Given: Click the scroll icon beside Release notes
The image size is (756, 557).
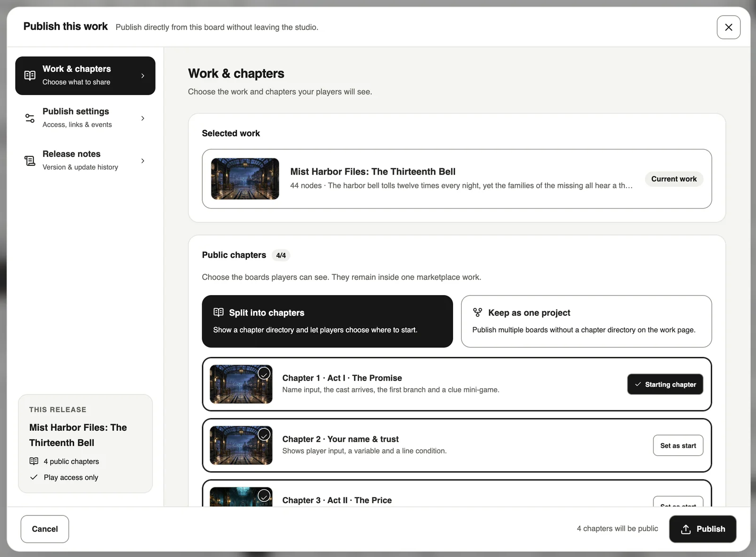Looking at the screenshot, I should (30, 161).
